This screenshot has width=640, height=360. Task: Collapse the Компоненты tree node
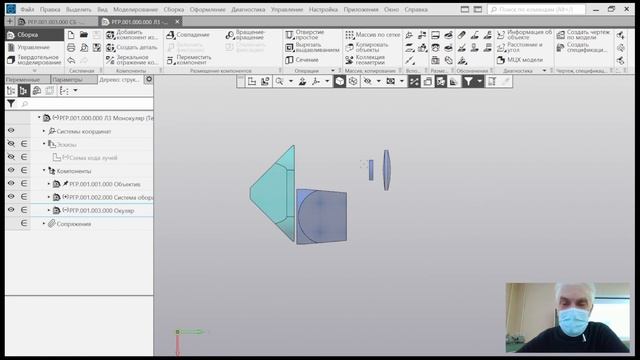pos(44,171)
